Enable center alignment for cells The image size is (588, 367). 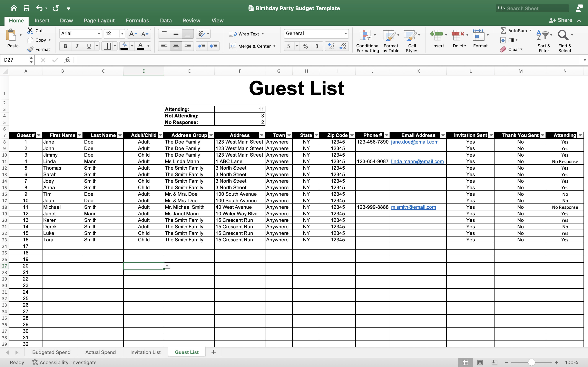176,46
